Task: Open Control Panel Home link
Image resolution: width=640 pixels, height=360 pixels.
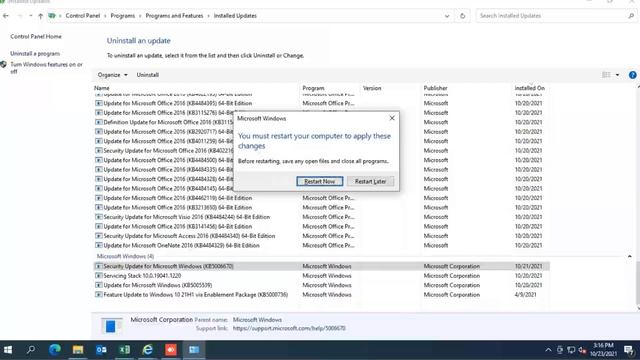Action: tap(36, 36)
